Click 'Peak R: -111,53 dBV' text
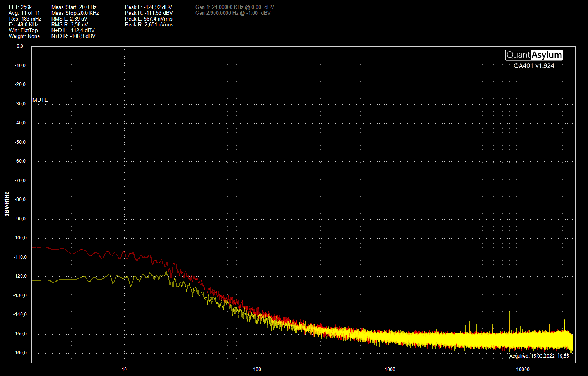This screenshot has width=588, height=376. pos(149,13)
